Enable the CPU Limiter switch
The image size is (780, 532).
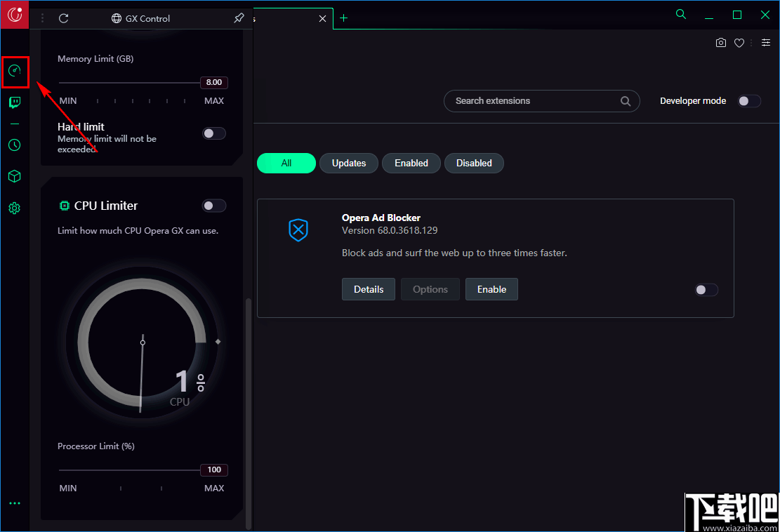[x=214, y=206]
